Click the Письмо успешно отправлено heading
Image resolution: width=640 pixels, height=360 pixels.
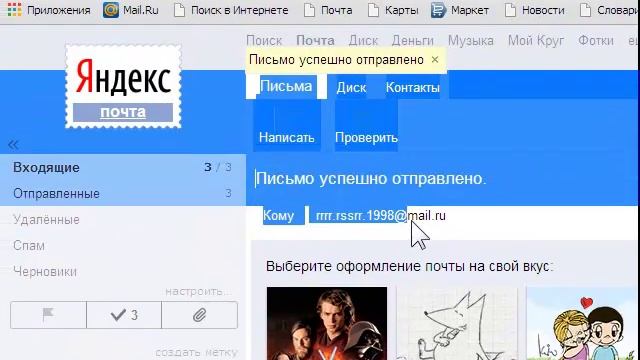pos(371,178)
